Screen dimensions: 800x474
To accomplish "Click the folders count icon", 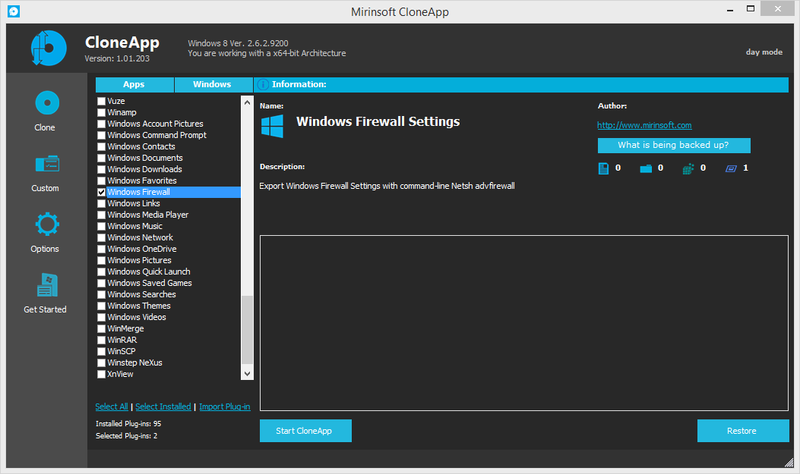I will point(646,168).
